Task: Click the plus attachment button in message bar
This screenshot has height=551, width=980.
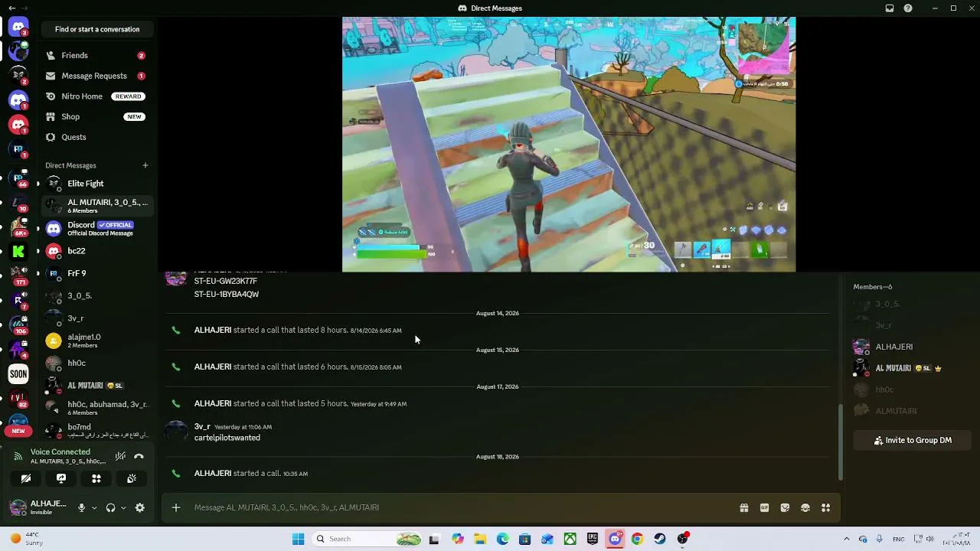Action: coord(176,507)
